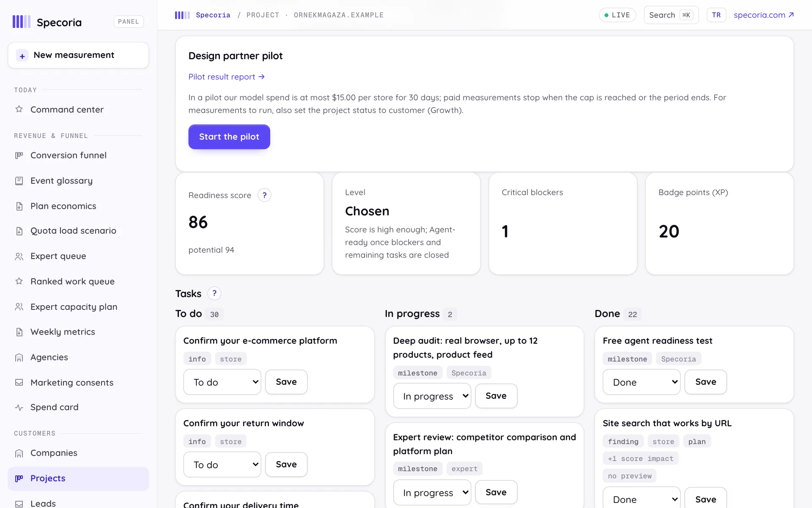Image resolution: width=812 pixels, height=508 pixels.
Task: Click the Specoria logo in the sidebar
Action: pos(47,22)
